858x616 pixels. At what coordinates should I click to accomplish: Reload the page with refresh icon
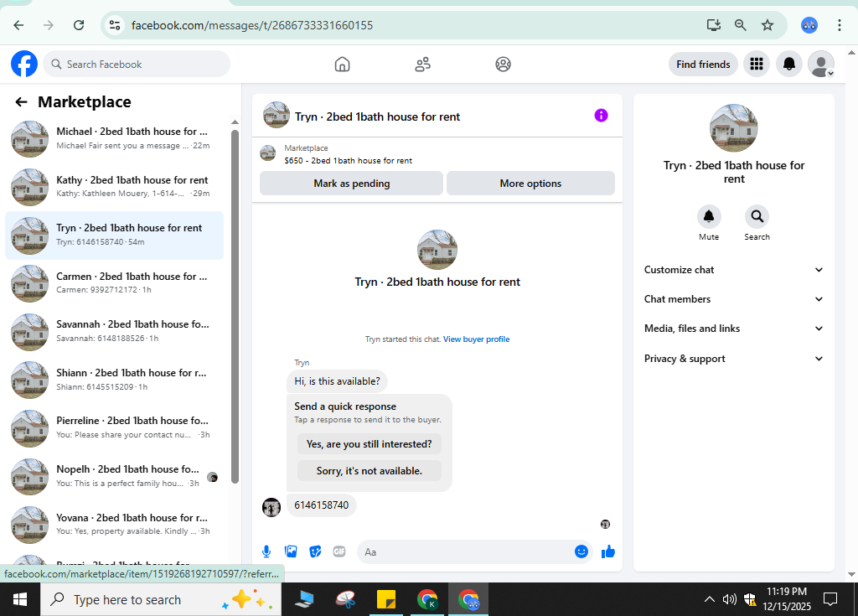[x=79, y=25]
